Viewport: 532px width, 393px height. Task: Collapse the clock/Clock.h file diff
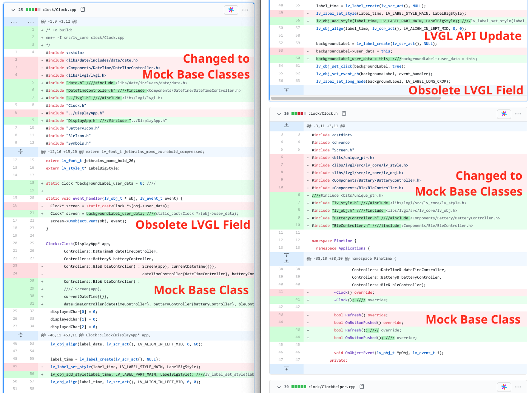point(279,114)
